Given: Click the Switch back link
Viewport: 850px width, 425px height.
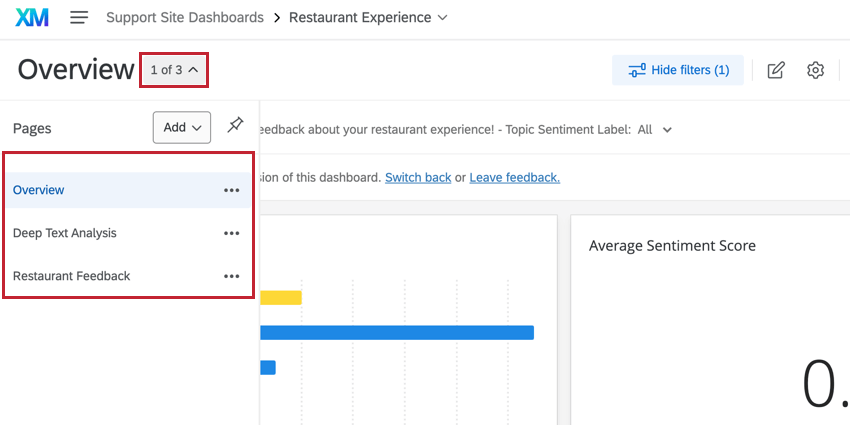Looking at the screenshot, I should coord(418,177).
